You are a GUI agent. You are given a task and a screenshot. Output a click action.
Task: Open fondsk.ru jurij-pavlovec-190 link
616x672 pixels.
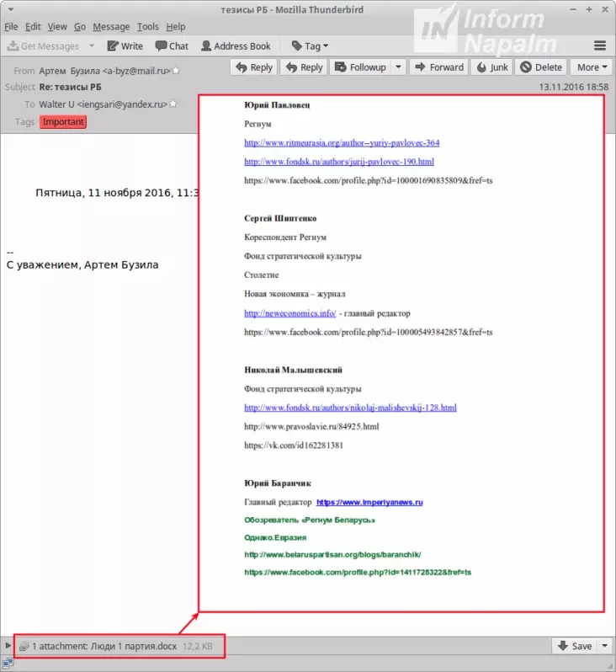pos(339,162)
